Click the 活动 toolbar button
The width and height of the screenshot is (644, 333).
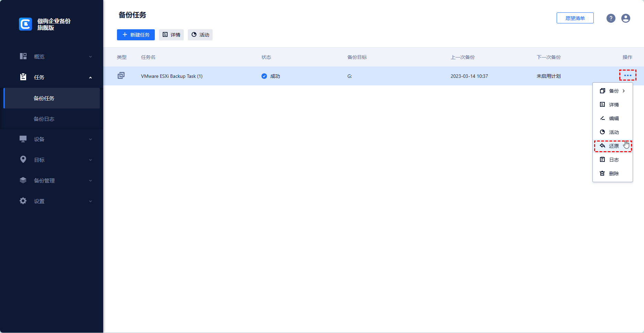200,35
